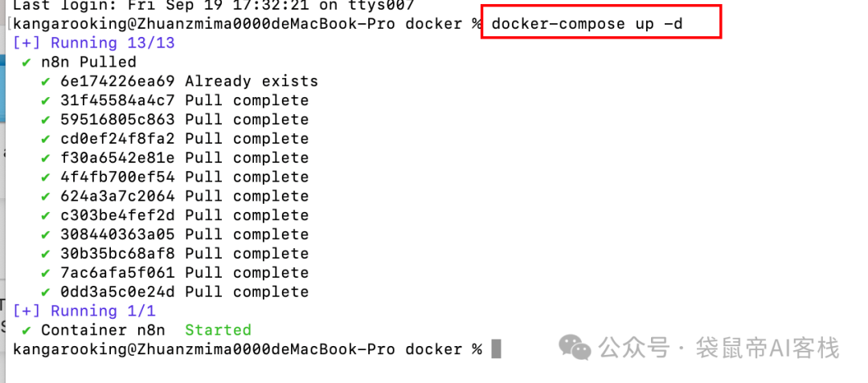Click the Already exists status text
The height and width of the screenshot is (383, 868).
[252, 81]
